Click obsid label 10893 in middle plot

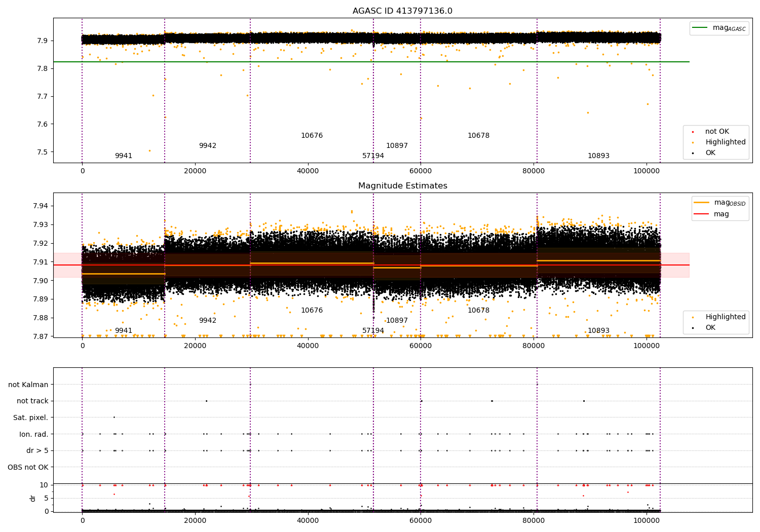[598, 331]
